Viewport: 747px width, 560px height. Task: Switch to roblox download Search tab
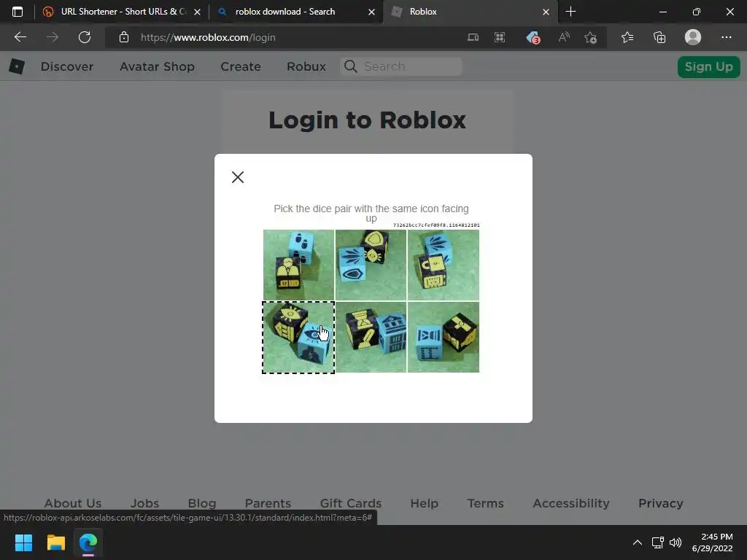[x=295, y=12]
